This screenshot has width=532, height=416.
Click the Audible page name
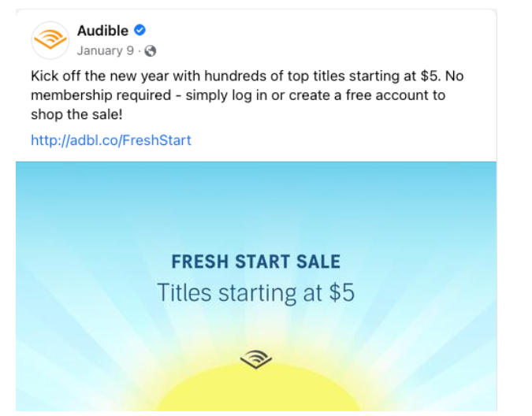(x=102, y=31)
